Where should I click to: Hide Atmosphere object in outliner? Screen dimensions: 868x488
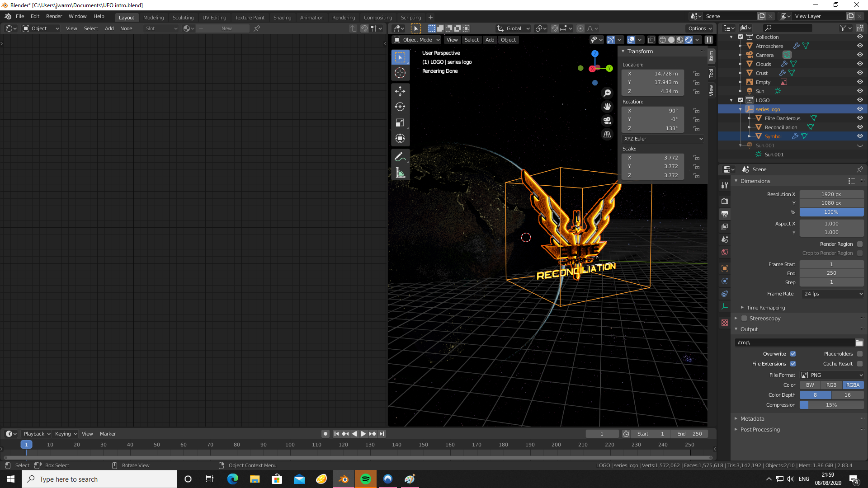860,46
